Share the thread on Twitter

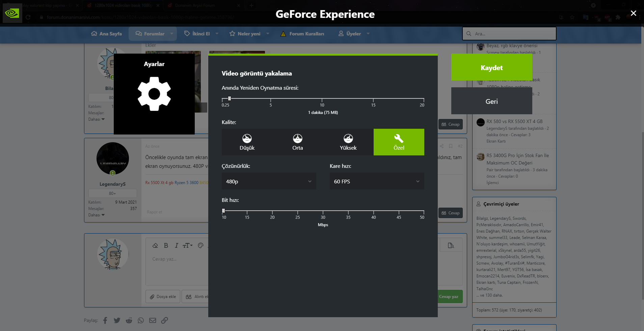[117, 320]
